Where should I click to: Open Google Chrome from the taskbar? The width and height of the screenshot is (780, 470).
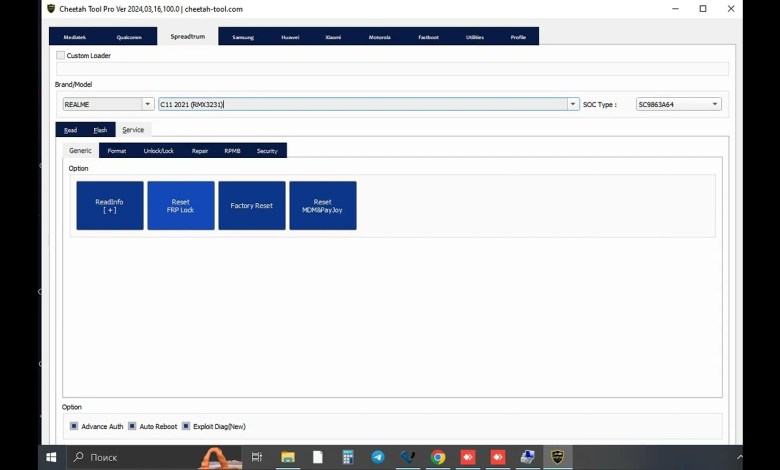[438, 457]
